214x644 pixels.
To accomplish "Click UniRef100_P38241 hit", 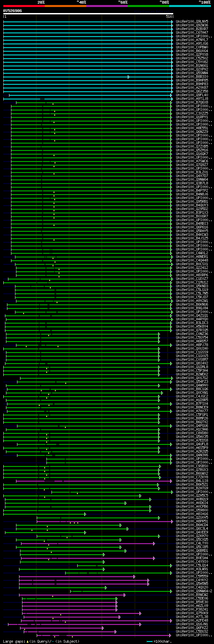I will (192, 609).
